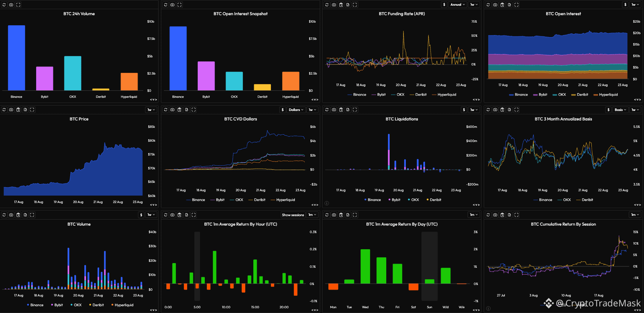This screenshot has width=644, height=313.
Task: Click the "BTC 3 Month Annualized Basis" chart title
Action: (x=563, y=119)
